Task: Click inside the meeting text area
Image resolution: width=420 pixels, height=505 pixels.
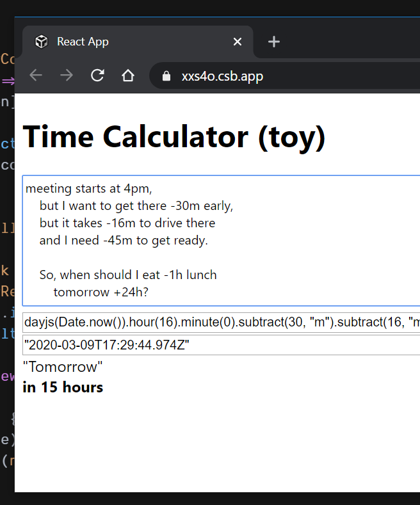Action: (221, 241)
